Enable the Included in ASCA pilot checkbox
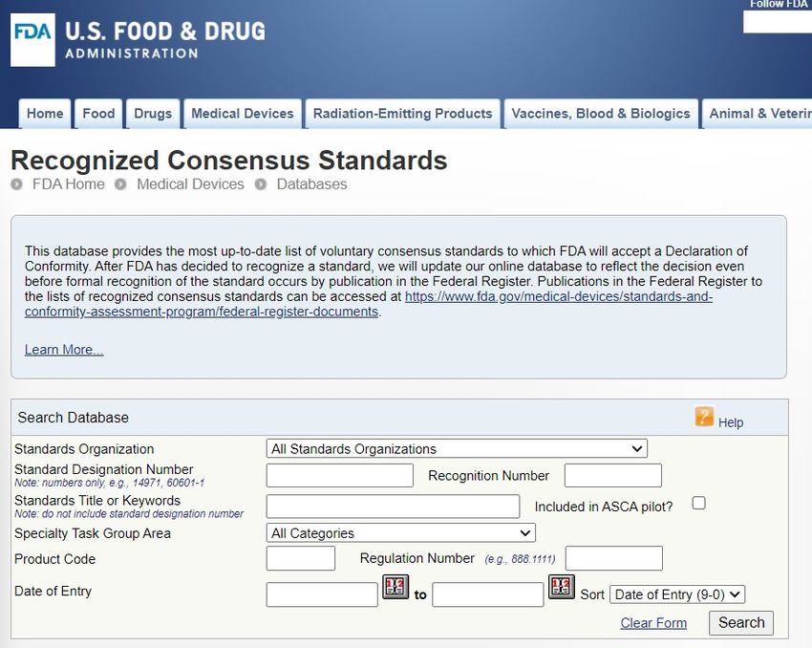Image resolution: width=812 pixels, height=648 pixels. coord(698,503)
